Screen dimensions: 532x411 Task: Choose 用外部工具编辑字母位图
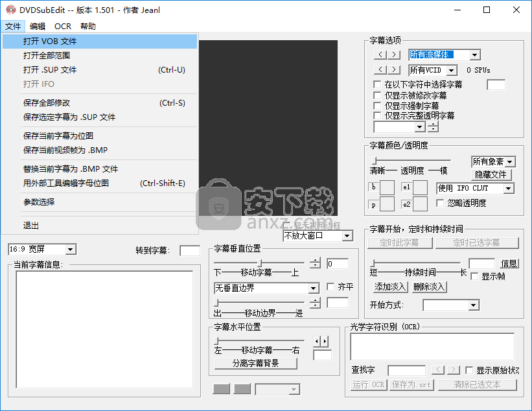click(100, 183)
